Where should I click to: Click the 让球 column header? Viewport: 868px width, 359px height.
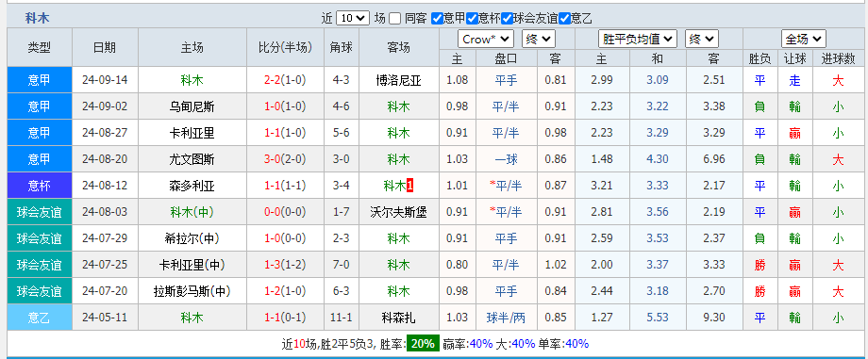pyautogui.click(x=795, y=58)
